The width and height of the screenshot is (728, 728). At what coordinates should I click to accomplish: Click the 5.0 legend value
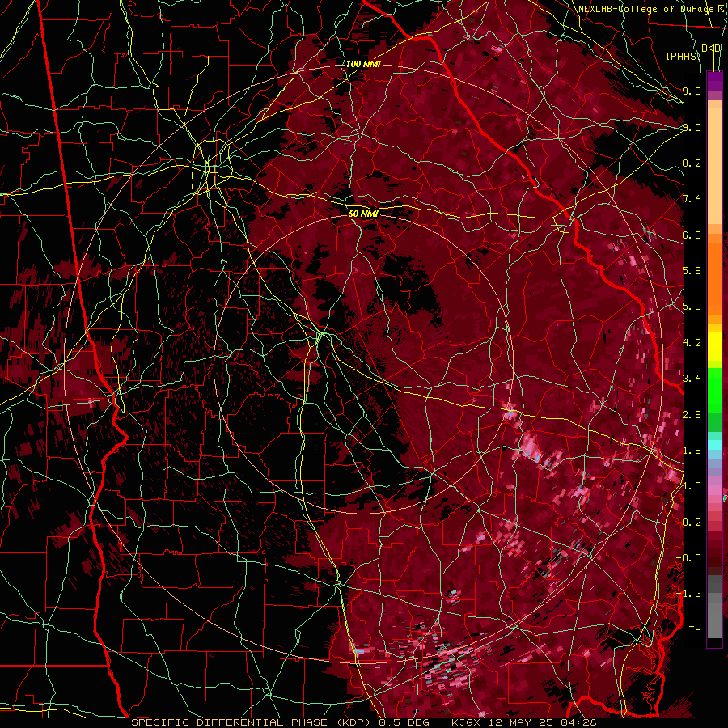pos(692,307)
